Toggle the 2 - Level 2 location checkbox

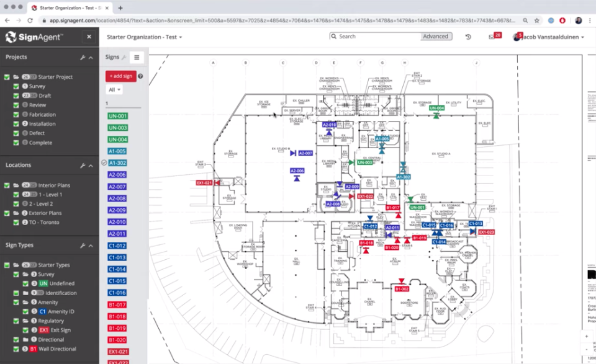(16, 204)
